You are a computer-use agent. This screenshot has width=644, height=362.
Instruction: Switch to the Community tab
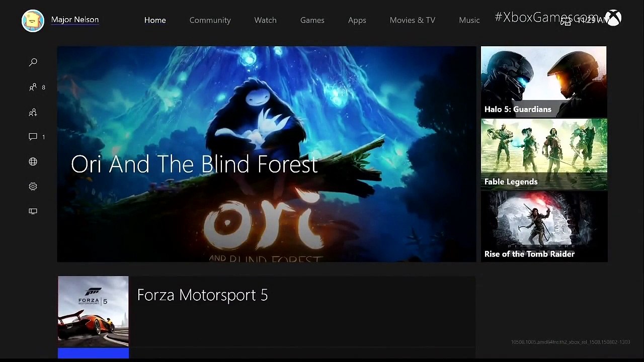(x=210, y=20)
